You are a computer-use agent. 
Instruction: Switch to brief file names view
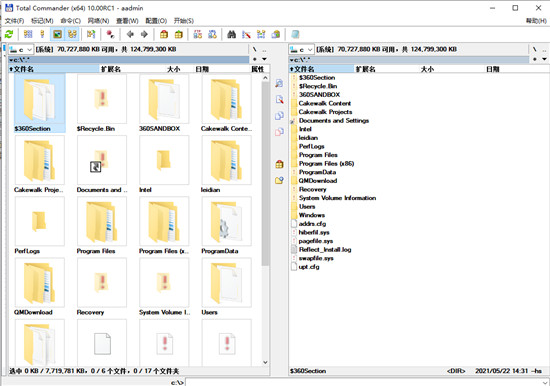point(28,34)
